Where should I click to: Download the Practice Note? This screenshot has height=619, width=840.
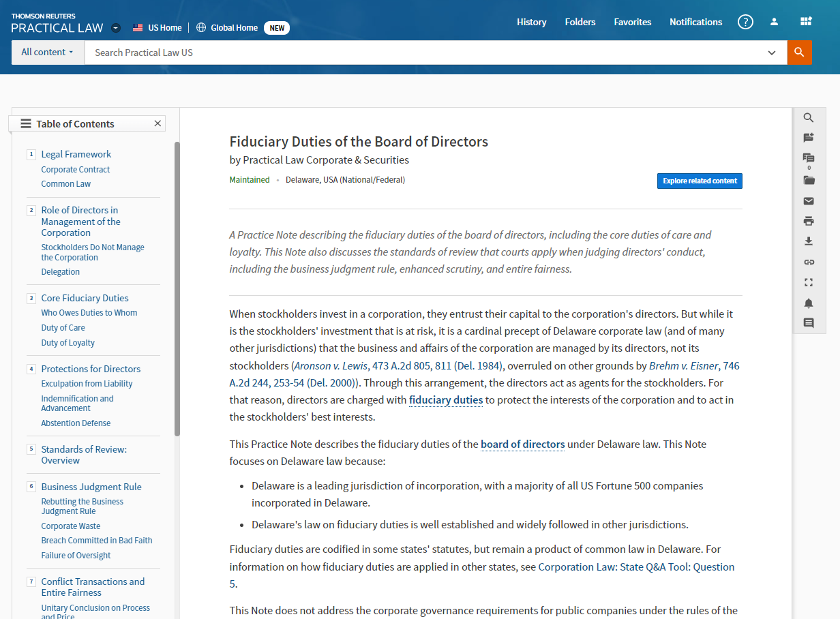809,241
